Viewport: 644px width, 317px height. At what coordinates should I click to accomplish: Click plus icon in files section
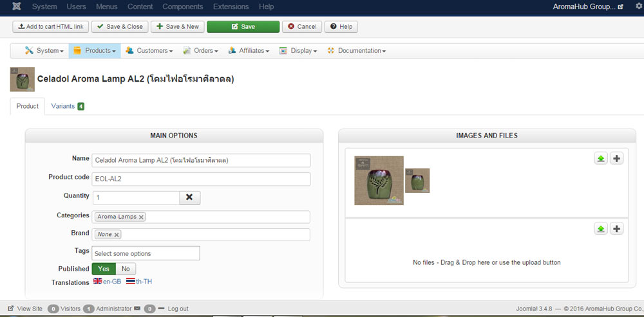pyautogui.click(x=616, y=228)
